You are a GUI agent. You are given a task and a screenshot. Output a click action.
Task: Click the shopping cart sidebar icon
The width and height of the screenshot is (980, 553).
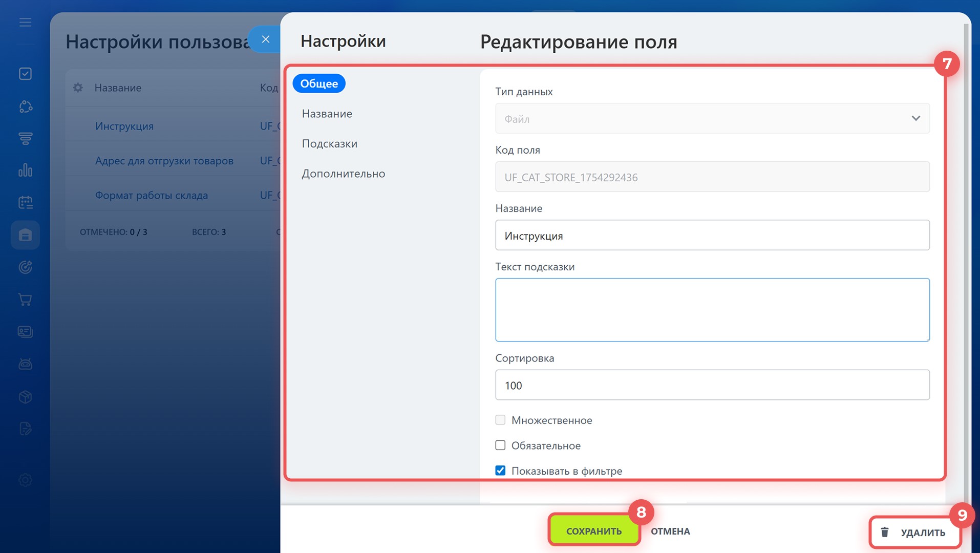pyautogui.click(x=25, y=300)
